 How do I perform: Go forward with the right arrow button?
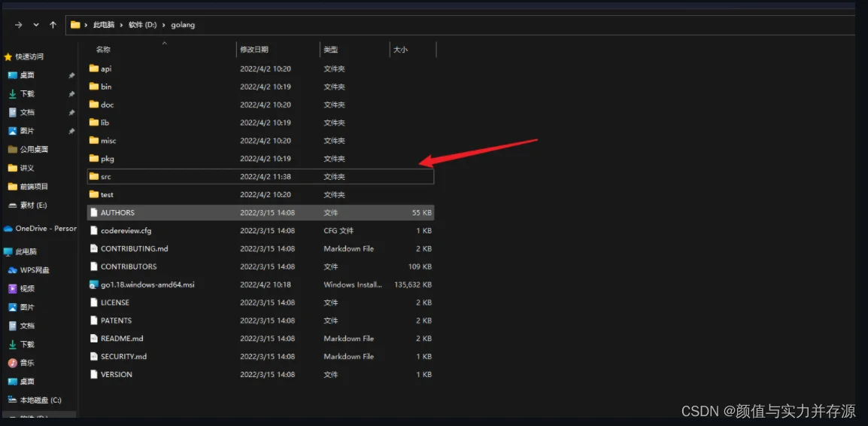[19, 25]
